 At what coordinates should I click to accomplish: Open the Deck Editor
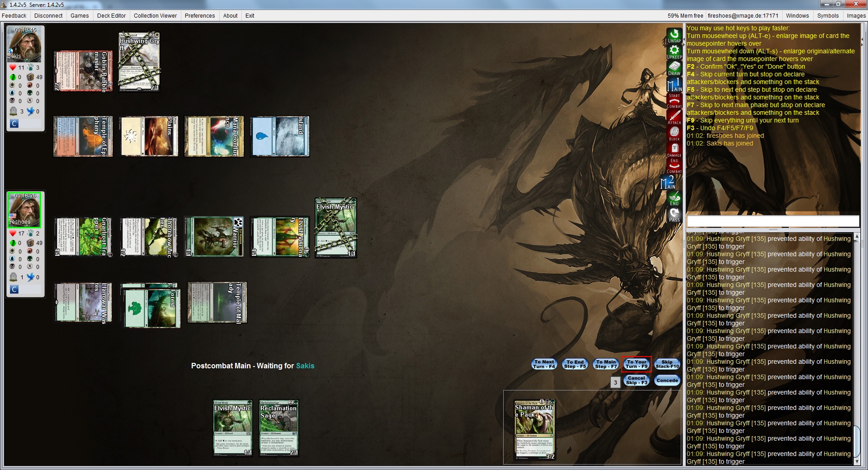(111, 15)
